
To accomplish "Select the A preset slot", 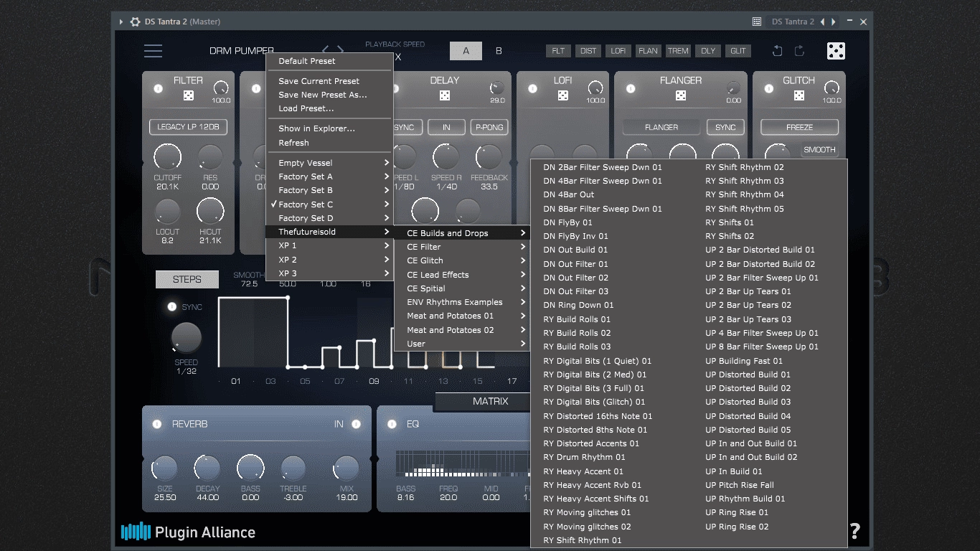I will (466, 51).
